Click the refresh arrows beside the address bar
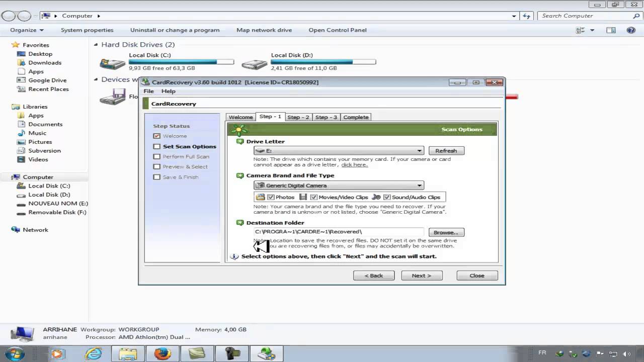 527,16
